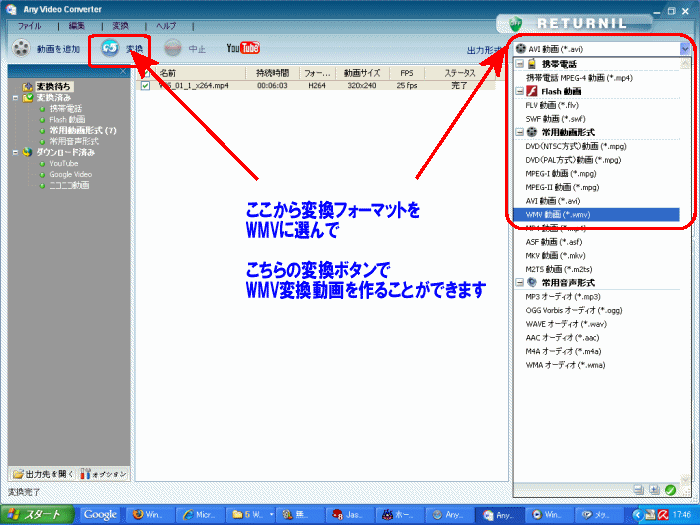Click the 常用音声形式 category icon
Image resolution: width=700 pixels, height=525 pixels.
(x=531, y=282)
